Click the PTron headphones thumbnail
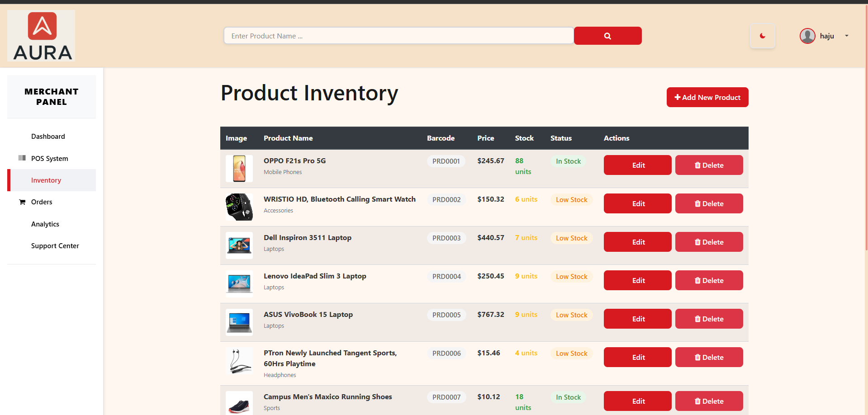 click(239, 361)
